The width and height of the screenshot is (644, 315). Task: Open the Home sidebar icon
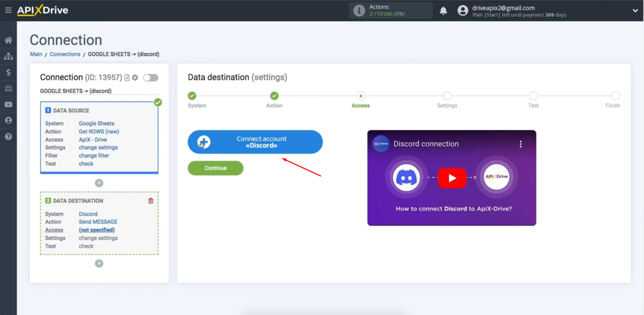(8, 40)
